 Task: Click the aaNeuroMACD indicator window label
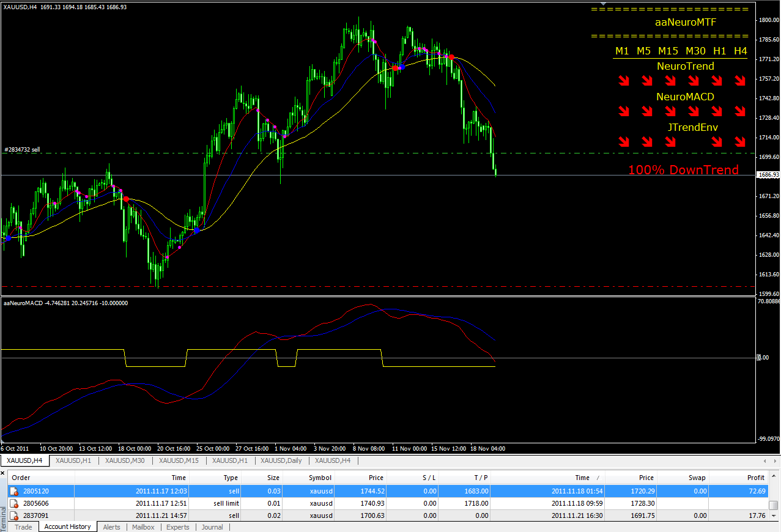click(x=65, y=302)
